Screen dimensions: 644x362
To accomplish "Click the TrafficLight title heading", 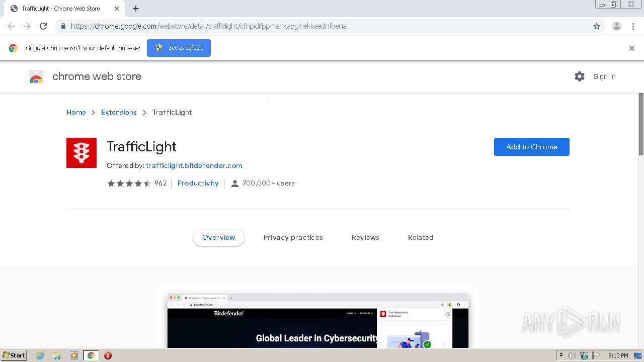I will pyautogui.click(x=141, y=147).
